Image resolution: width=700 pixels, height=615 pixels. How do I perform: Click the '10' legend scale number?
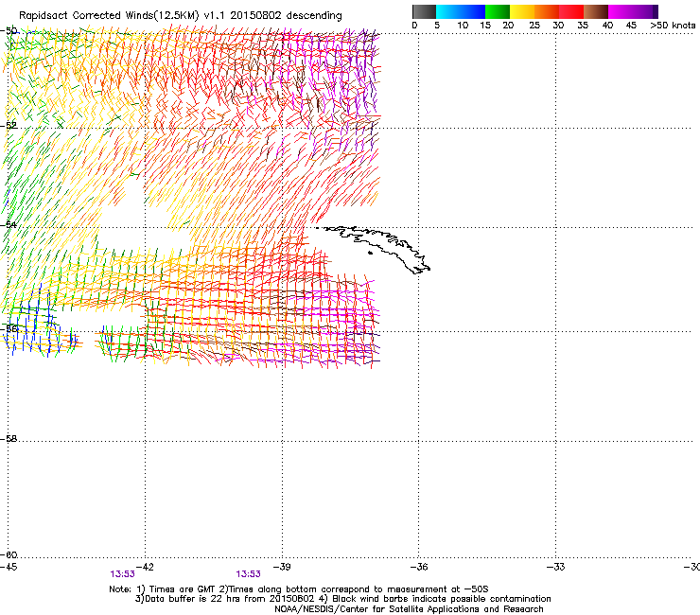point(463,26)
